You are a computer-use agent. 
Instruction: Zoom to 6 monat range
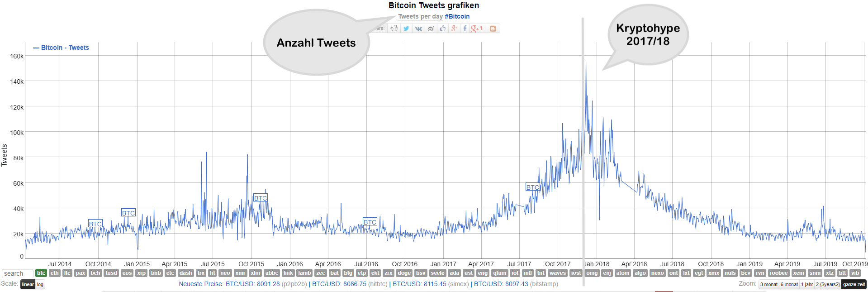coord(789,284)
